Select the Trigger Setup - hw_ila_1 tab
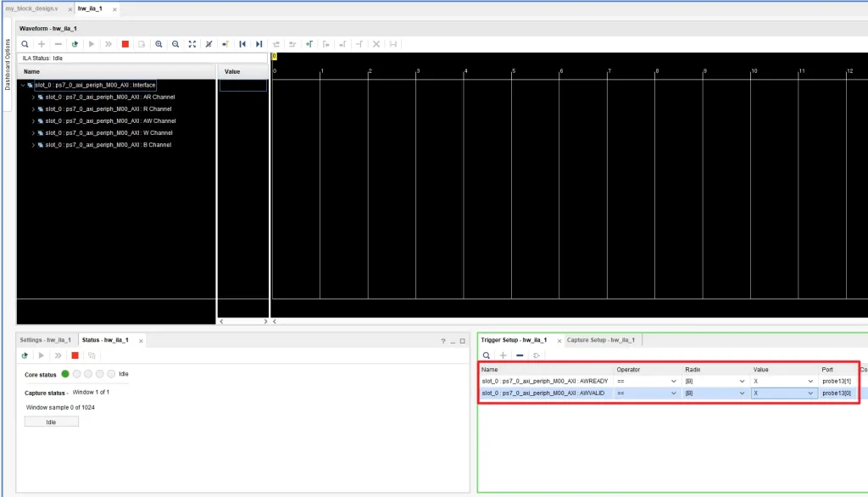The width and height of the screenshot is (868, 497). click(514, 340)
